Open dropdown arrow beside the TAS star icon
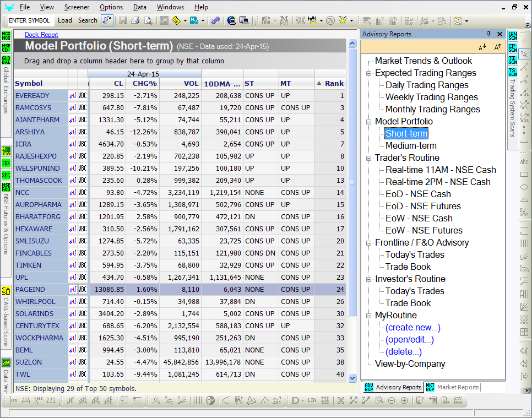Viewport: 532px width, 418px height. click(x=351, y=21)
